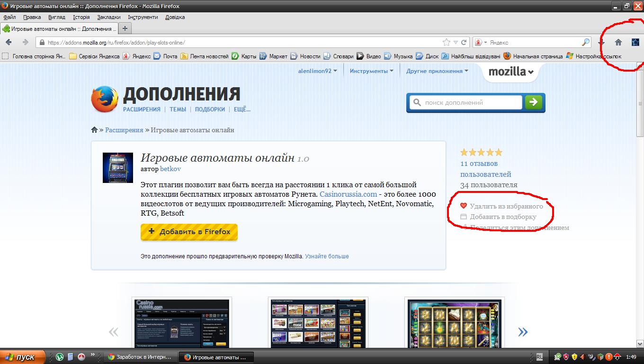Focus the поиск дополнений search field

click(466, 102)
